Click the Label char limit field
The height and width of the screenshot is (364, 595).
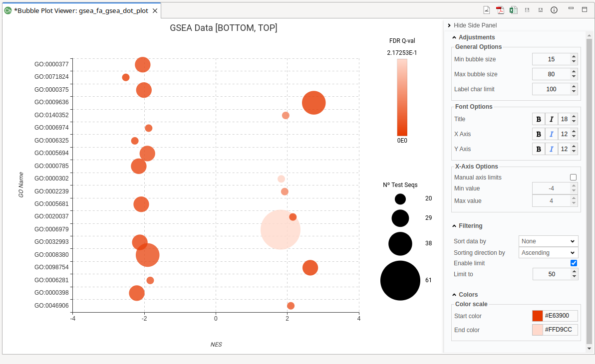coord(551,89)
